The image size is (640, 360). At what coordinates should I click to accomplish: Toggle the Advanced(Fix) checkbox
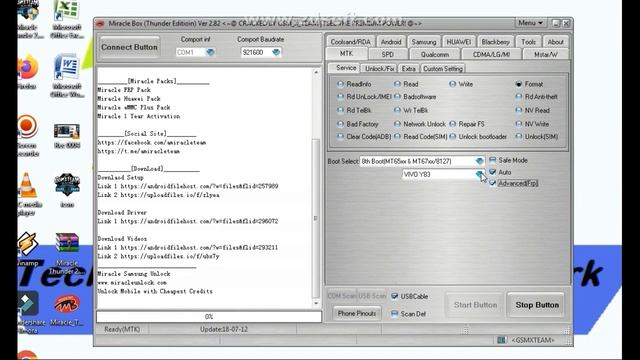pos(493,183)
